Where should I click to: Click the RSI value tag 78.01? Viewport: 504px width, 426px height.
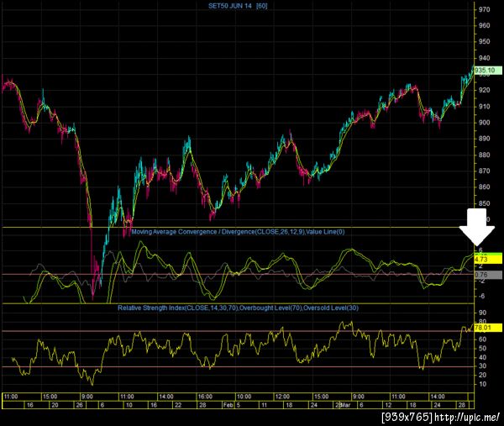(488, 328)
